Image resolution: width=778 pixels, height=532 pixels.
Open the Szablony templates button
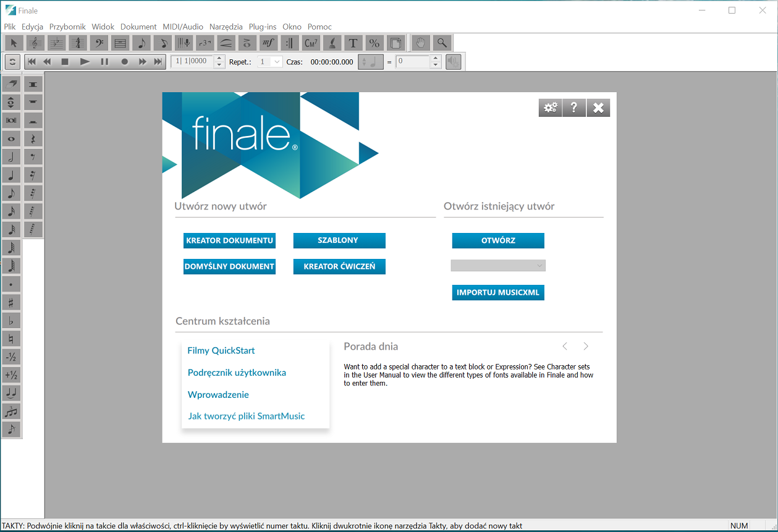click(x=339, y=240)
